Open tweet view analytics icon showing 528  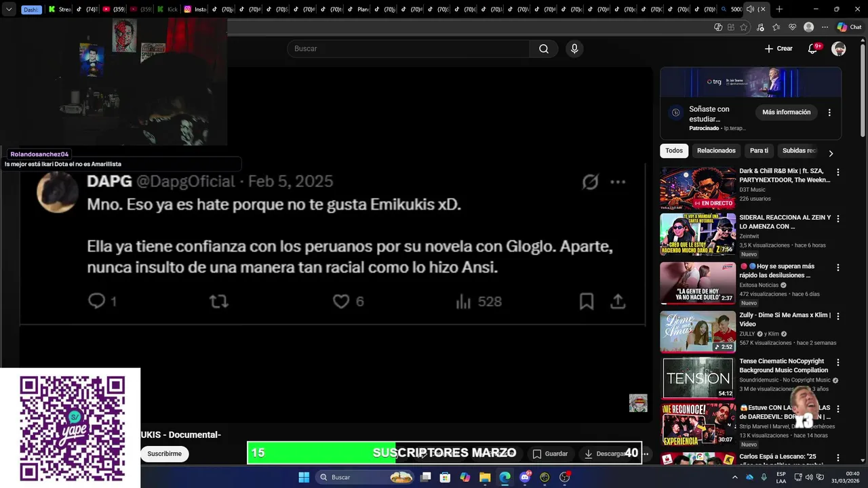click(464, 302)
